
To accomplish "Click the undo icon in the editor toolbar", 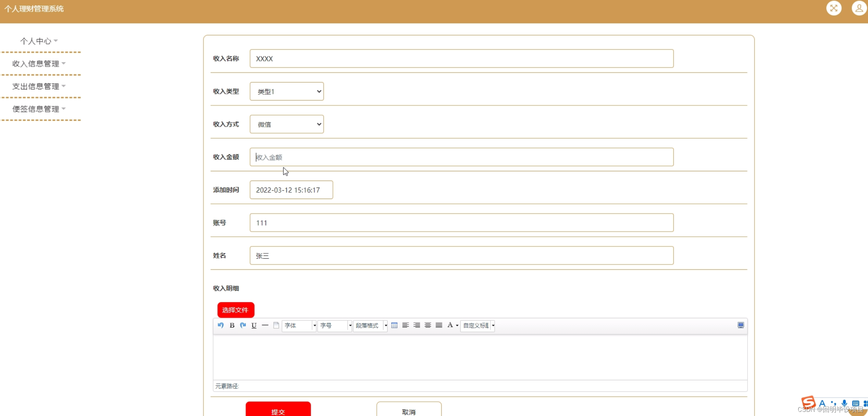I will [x=221, y=325].
